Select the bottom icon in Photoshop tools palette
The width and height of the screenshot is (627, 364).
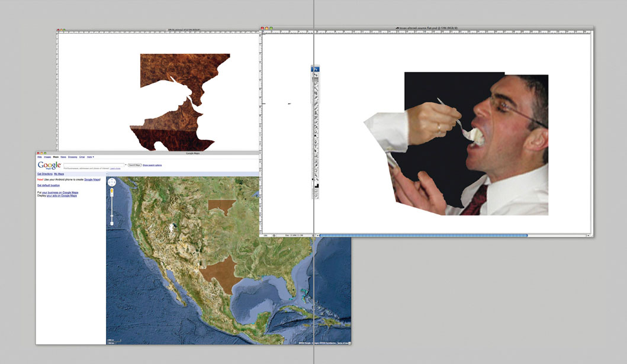pyautogui.click(x=316, y=195)
